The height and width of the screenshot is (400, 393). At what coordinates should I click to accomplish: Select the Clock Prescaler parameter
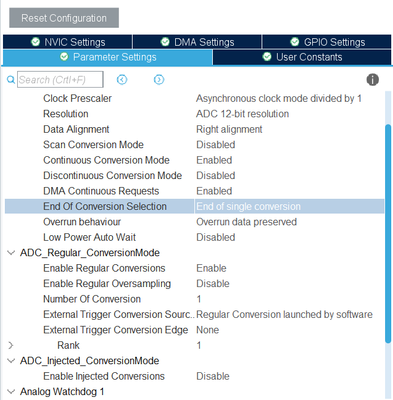pyautogui.click(x=77, y=98)
